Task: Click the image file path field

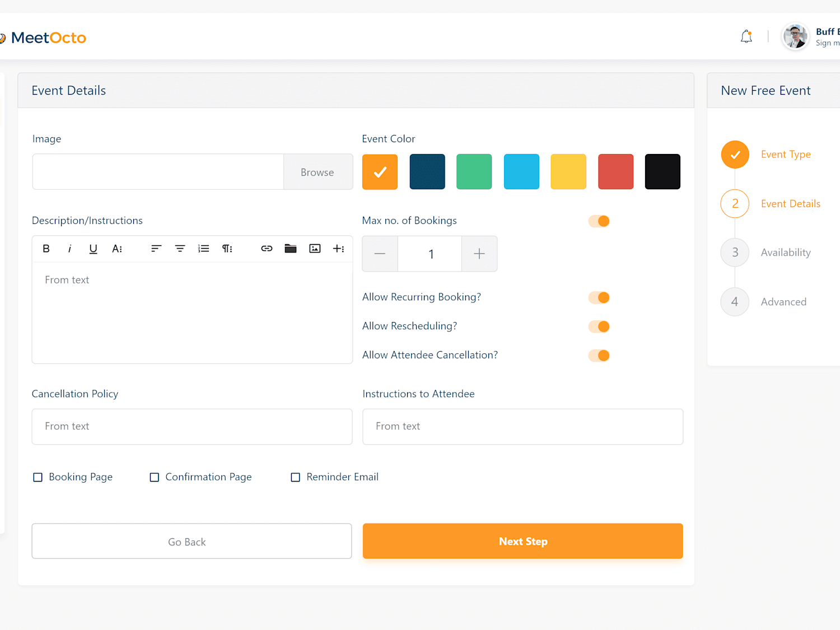Action: pos(158,172)
